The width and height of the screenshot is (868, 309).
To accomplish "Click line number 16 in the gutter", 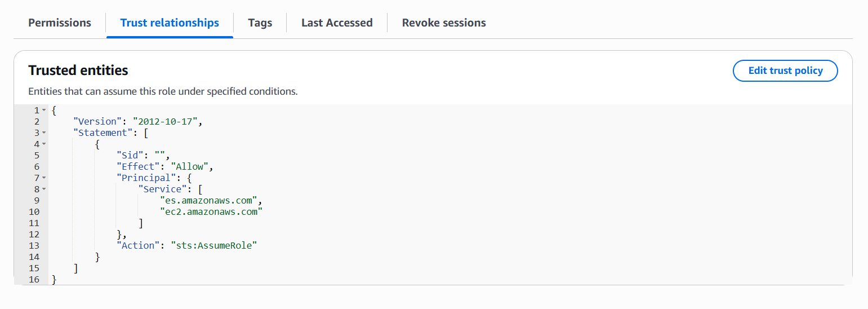I will coord(33,279).
